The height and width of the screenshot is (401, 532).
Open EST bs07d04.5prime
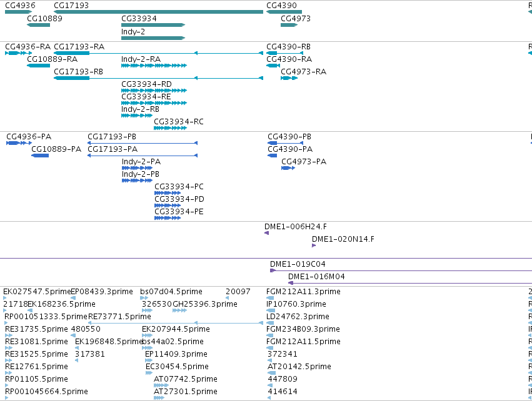click(x=171, y=292)
